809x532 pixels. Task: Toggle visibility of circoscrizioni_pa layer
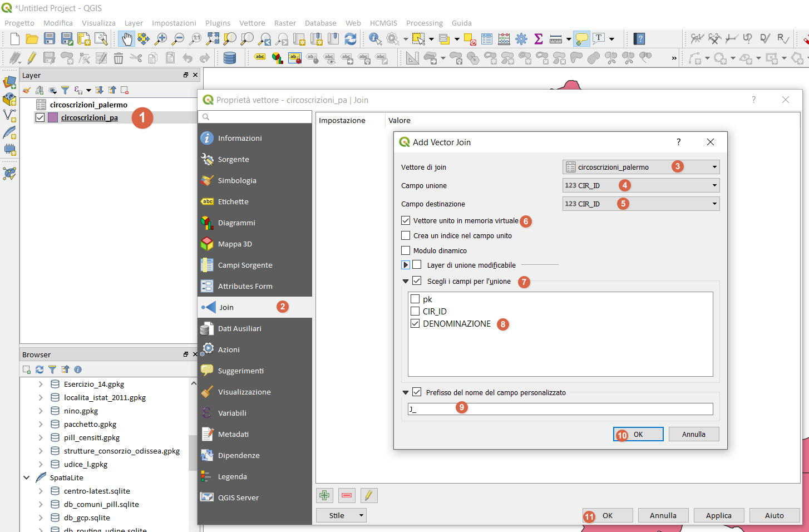[x=40, y=117]
